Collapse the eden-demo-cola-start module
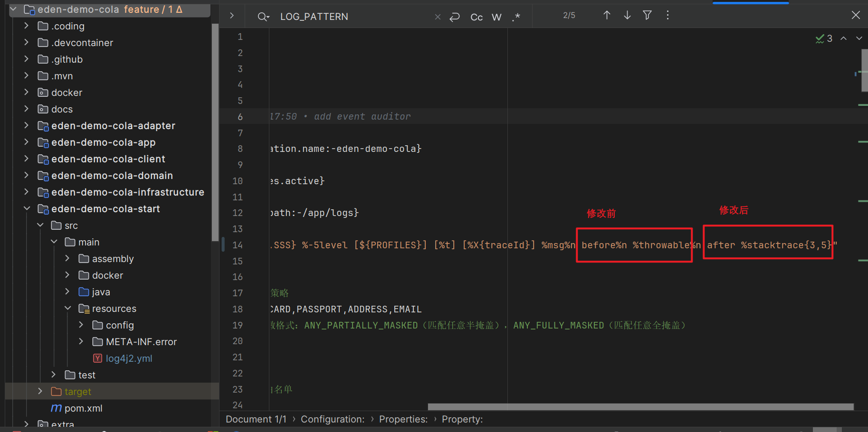Image resolution: width=868 pixels, height=432 pixels. pyautogui.click(x=27, y=209)
